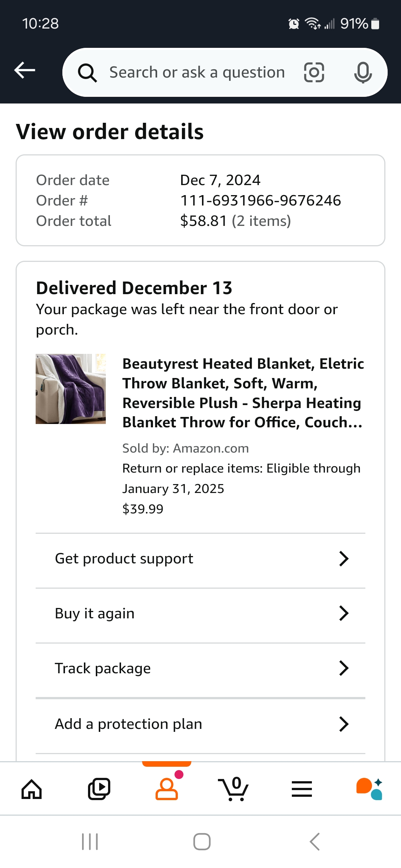Tap magnifying glass search icon
The height and width of the screenshot is (868, 401).
[x=88, y=73]
